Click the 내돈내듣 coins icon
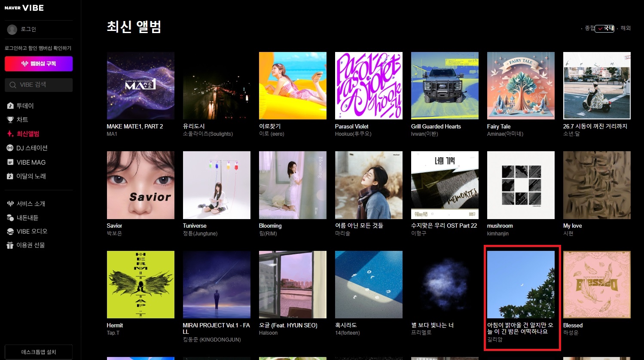The image size is (644, 360). (10, 218)
